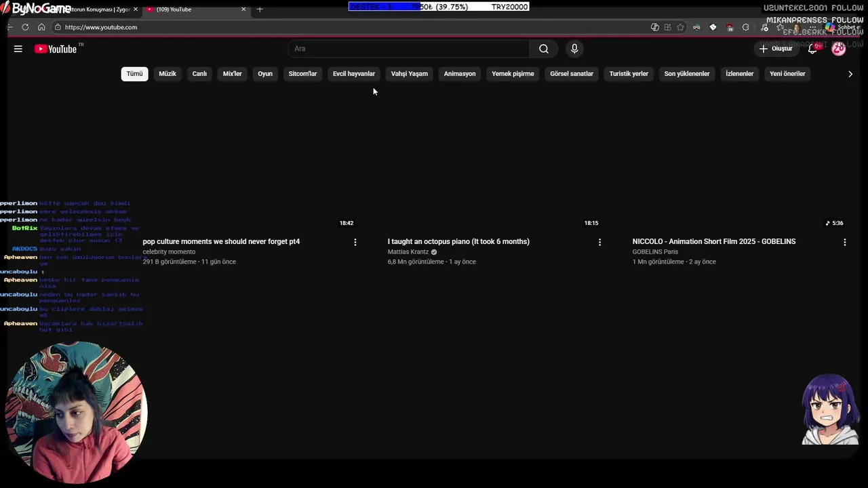Open YouTube notifications bell
The height and width of the screenshot is (488, 868).
click(812, 49)
